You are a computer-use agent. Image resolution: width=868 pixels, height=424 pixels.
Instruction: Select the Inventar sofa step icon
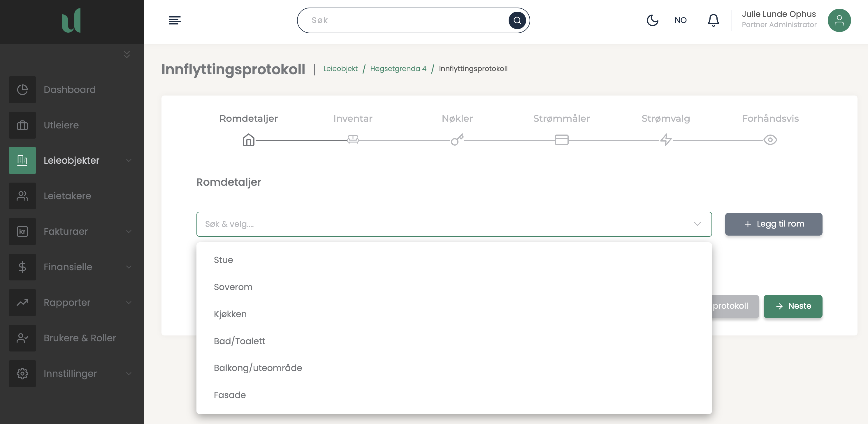coord(353,139)
